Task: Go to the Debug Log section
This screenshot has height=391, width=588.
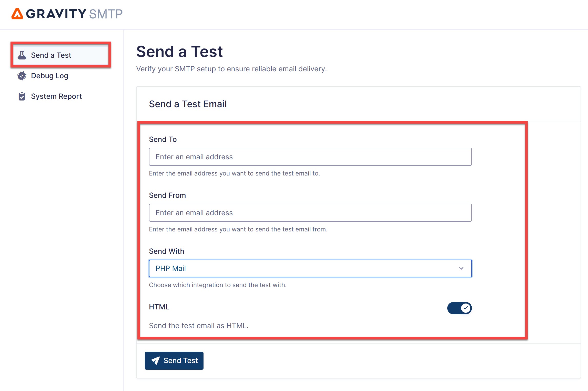Action: 49,76
